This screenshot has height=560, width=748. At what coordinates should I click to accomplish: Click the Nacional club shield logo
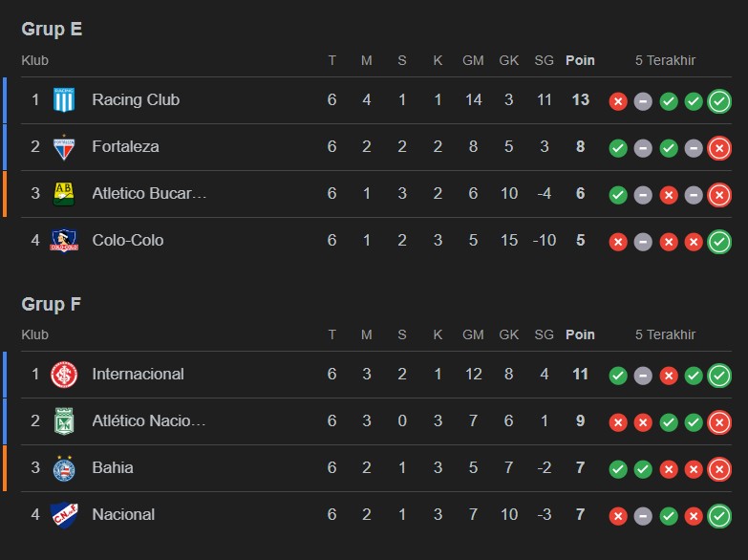point(64,515)
